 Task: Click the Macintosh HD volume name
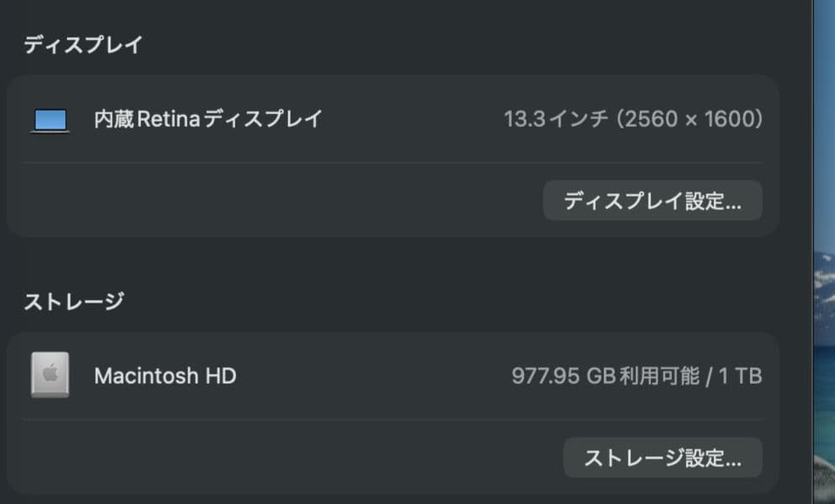coord(165,375)
